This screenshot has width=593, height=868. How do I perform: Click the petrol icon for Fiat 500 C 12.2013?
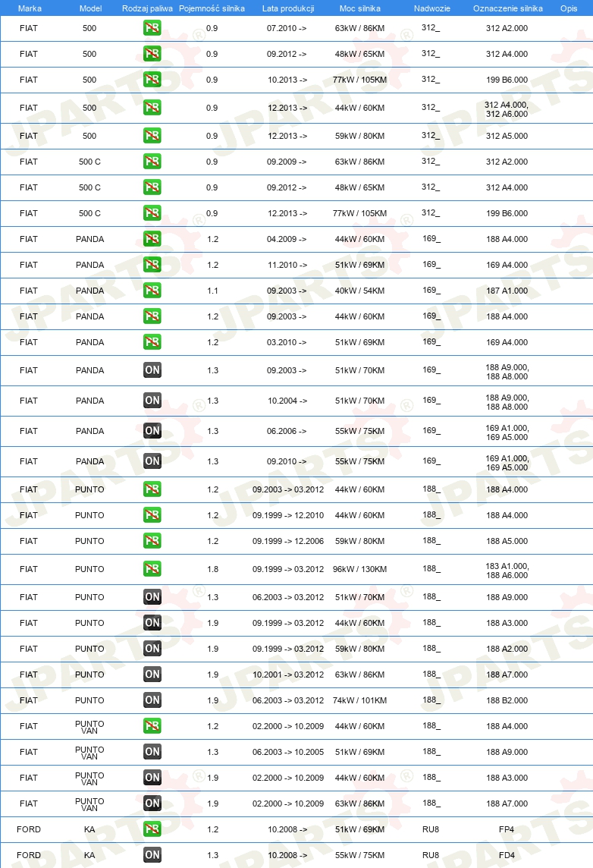(152, 213)
